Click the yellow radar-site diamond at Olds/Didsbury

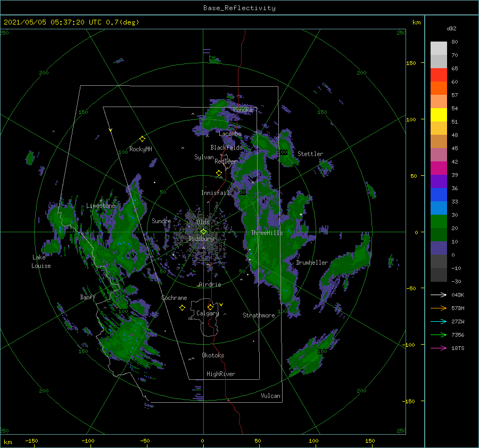(203, 232)
